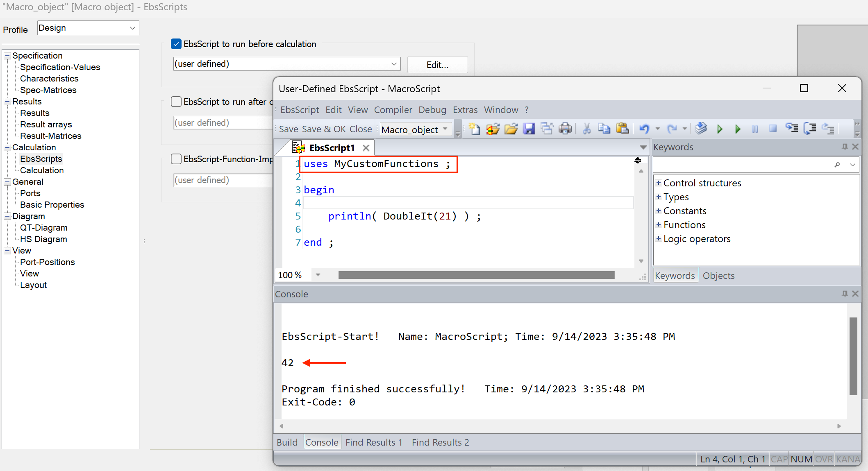Viewport: 868px width, 471px height.
Task: Click the search magnifier in Keywords field
Action: (x=837, y=165)
